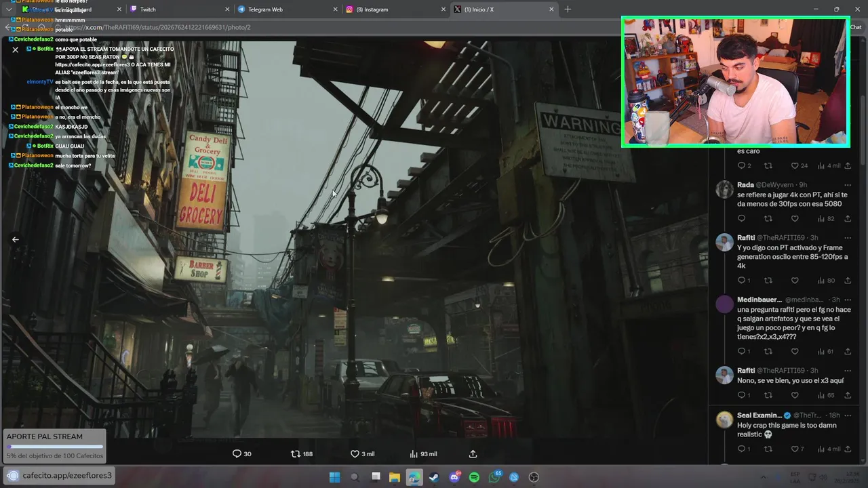
Task: Share Rada's comment
Action: tap(848, 219)
